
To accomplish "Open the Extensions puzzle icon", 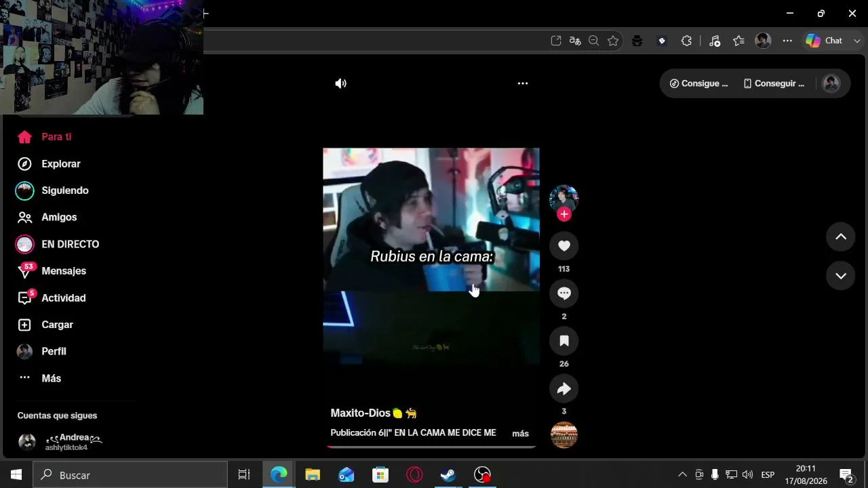I will coord(686,41).
